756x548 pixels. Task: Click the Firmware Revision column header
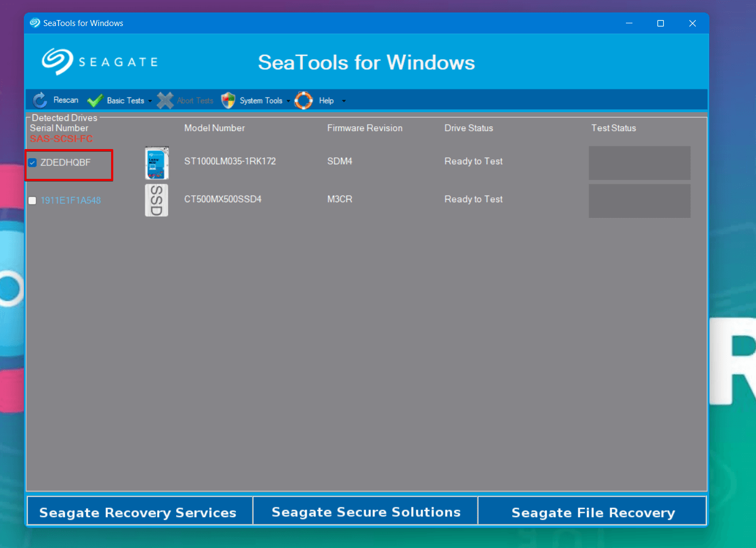[x=365, y=128]
